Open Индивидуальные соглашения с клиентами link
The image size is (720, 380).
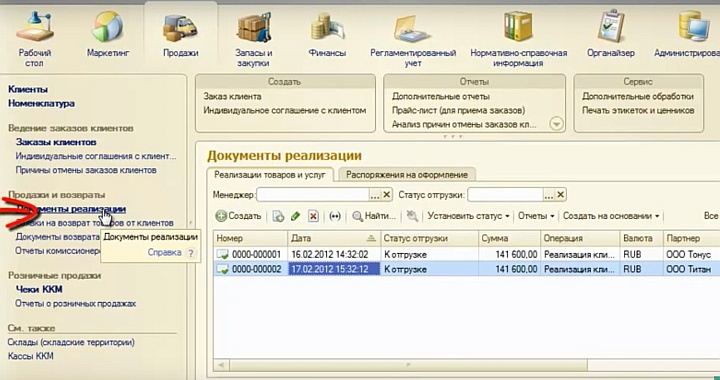96,156
